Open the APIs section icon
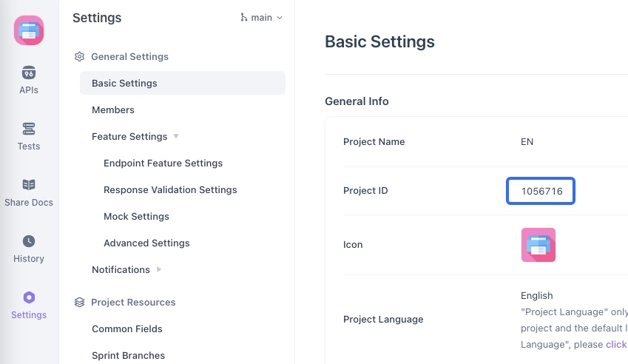This screenshot has width=628, height=364. (x=29, y=73)
